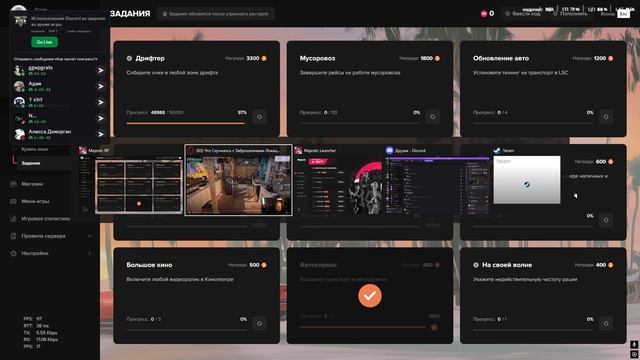Viewport: 640px width, 360px height.
Task: Click GTA V game icon in Discord overlay
Action: 20,21
